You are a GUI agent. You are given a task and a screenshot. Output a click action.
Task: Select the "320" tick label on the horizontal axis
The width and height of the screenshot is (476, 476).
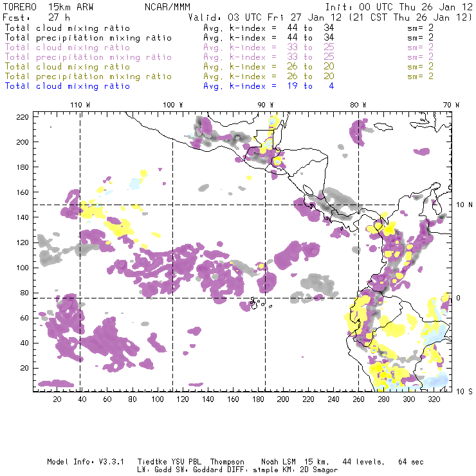pos(434,399)
